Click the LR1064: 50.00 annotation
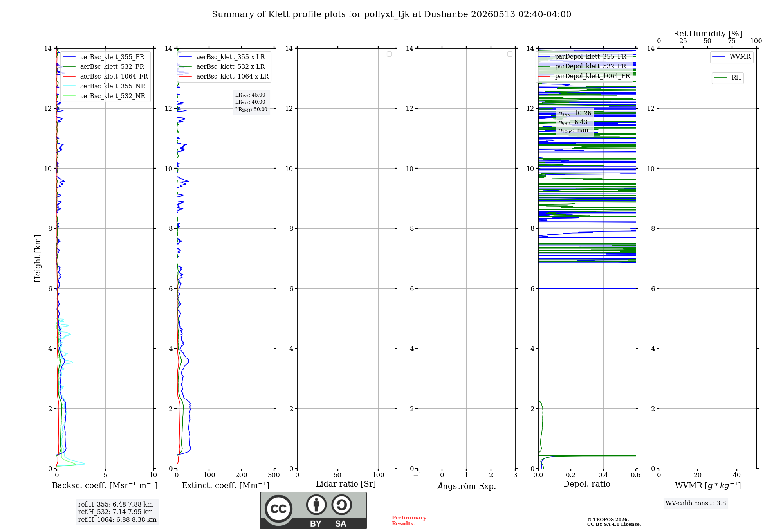 tap(251, 110)
